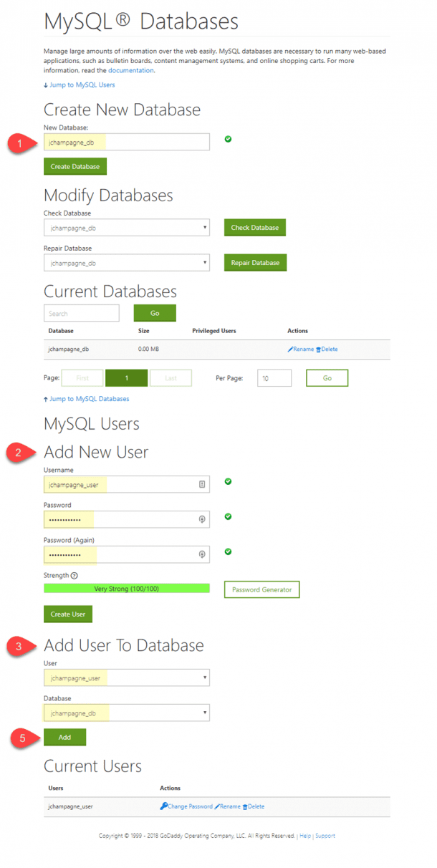
Task: Follow the Jump to MySQL Users link
Action: point(79,85)
